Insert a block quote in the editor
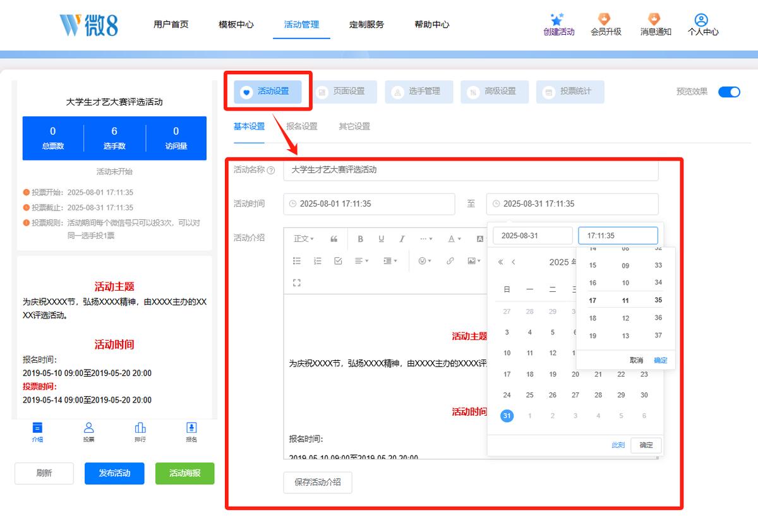 coord(334,239)
